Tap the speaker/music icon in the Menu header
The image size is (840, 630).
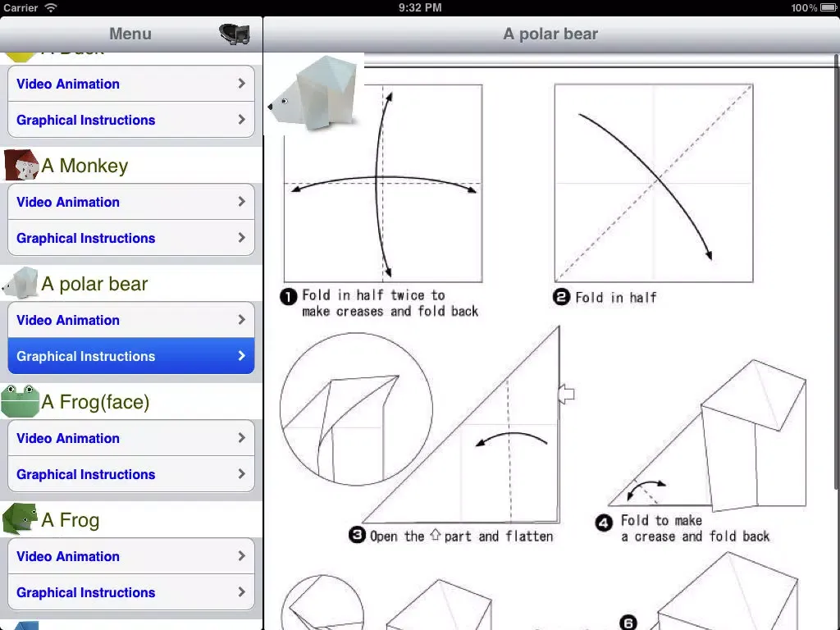[x=234, y=34]
